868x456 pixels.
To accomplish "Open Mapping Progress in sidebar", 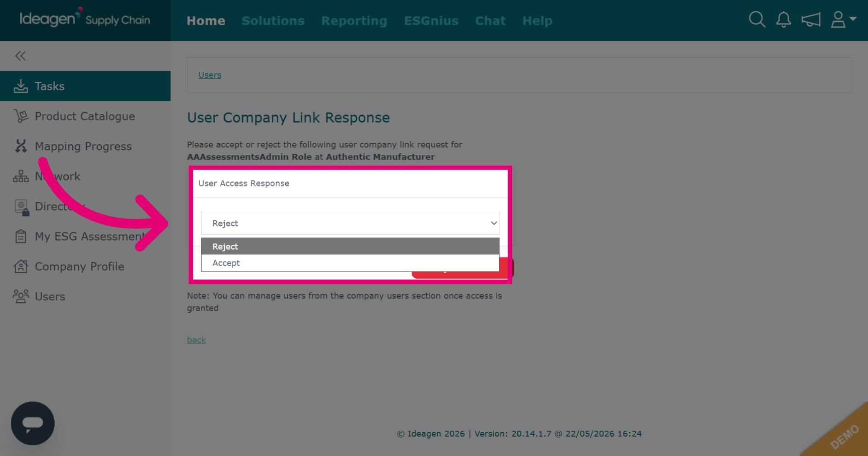I will click(85, 146).
